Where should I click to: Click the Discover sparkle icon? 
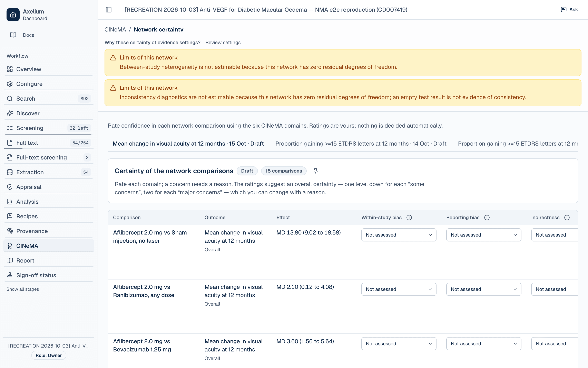[10, 113]
